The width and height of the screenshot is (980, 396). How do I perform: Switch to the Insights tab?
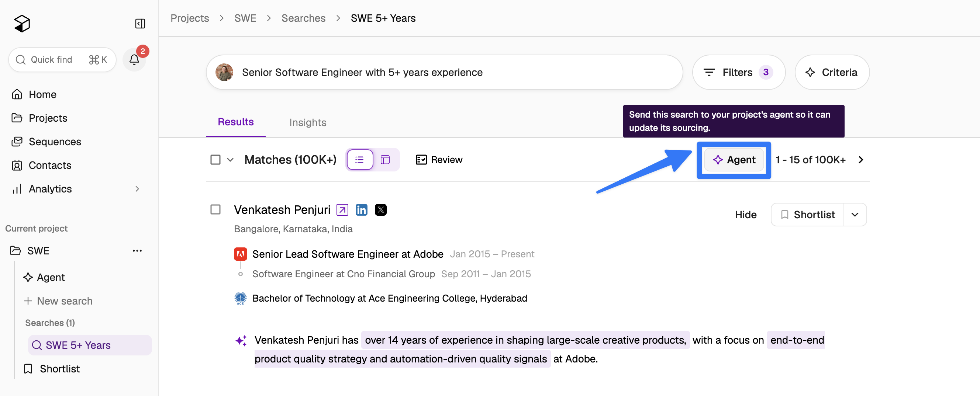point(307,122)
